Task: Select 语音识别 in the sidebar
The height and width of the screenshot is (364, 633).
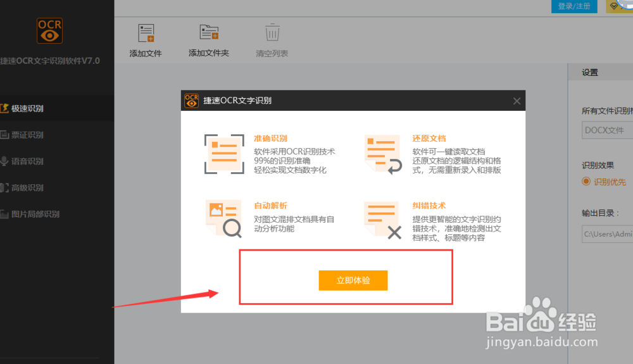Action: [x=57, y=161]
